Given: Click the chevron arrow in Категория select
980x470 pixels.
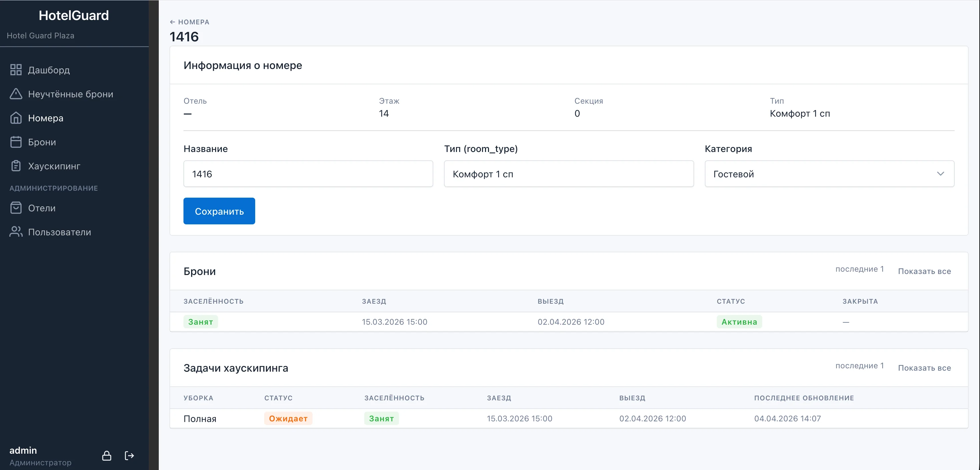Looking at the screenshot, I should pyautogui.click(x=940, y=174).
